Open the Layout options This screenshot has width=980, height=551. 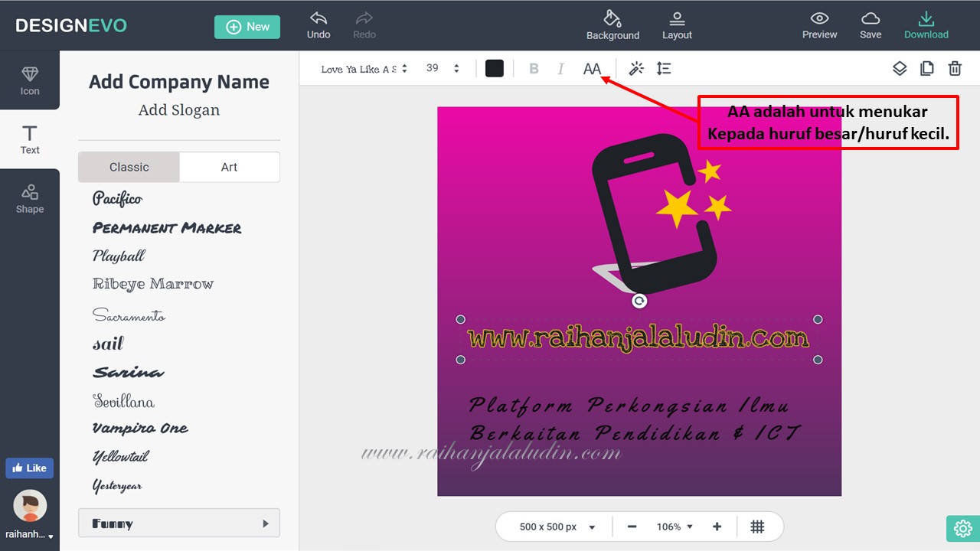(x=677, y=25)
